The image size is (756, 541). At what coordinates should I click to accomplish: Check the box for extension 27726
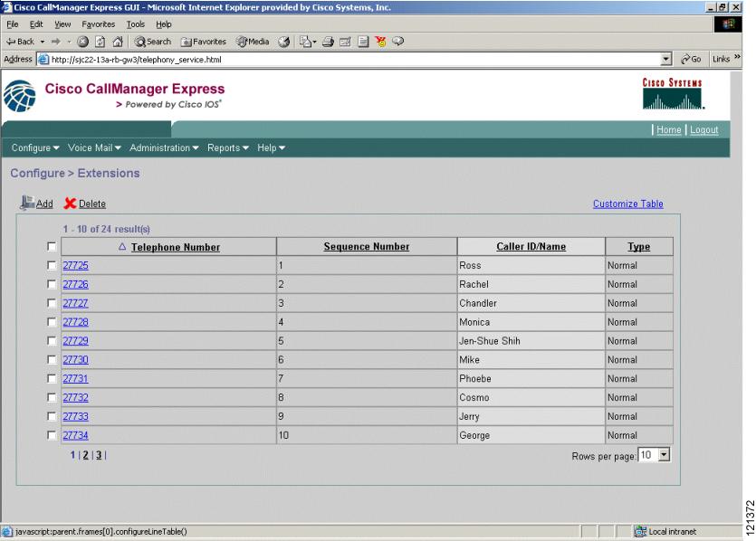pyautogui.click(x=52, y=284)
